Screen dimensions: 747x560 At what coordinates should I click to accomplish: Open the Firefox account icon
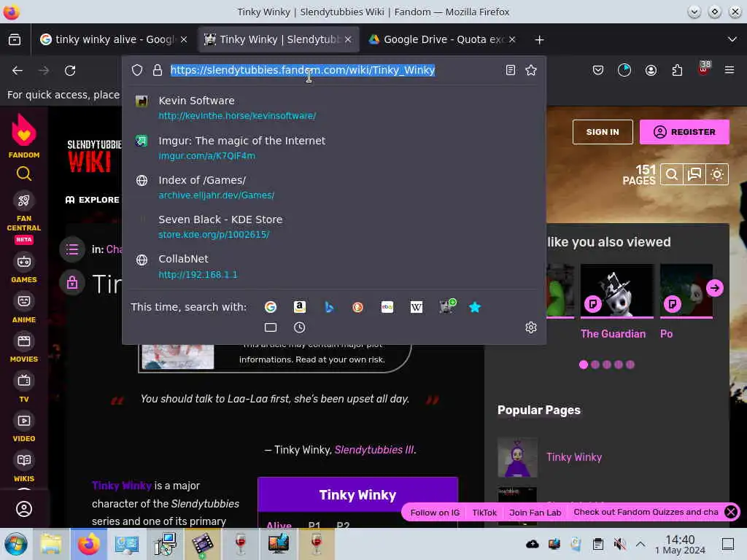point(651,70)
